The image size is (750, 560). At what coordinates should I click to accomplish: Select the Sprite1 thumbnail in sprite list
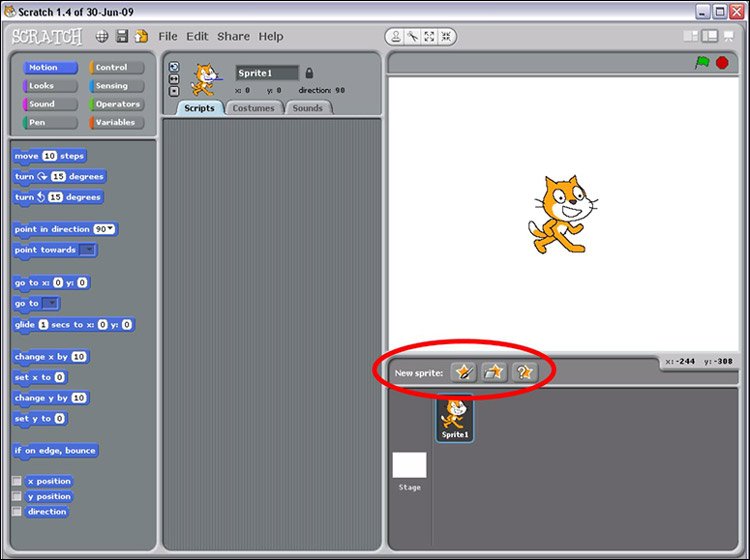pyautogui.click(x=455, y=418)
